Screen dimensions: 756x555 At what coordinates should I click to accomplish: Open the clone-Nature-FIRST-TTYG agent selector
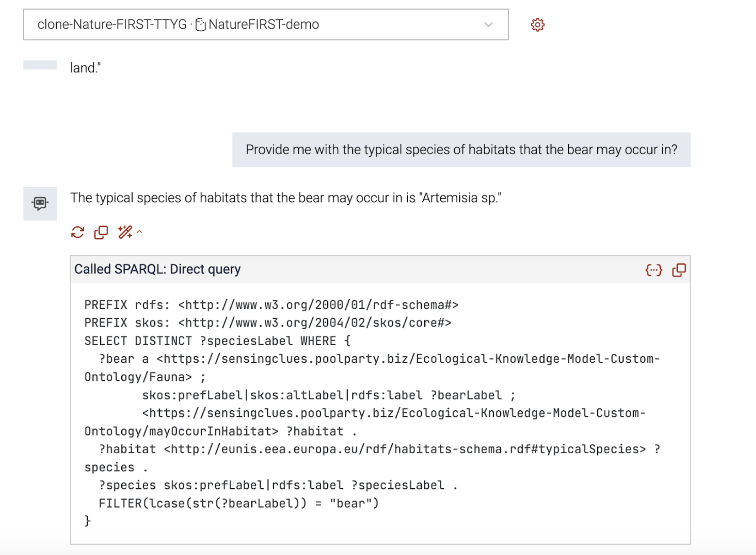tap(266, 25)
